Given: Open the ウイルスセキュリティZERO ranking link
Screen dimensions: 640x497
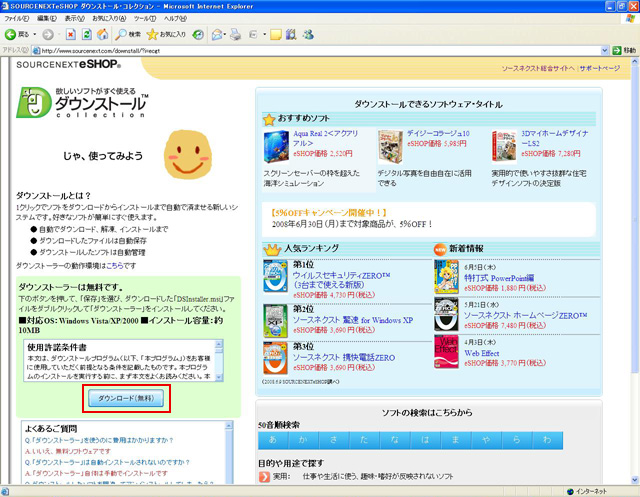Looking at the screenshot, I should pyautogui.click(x=341, y=280).
